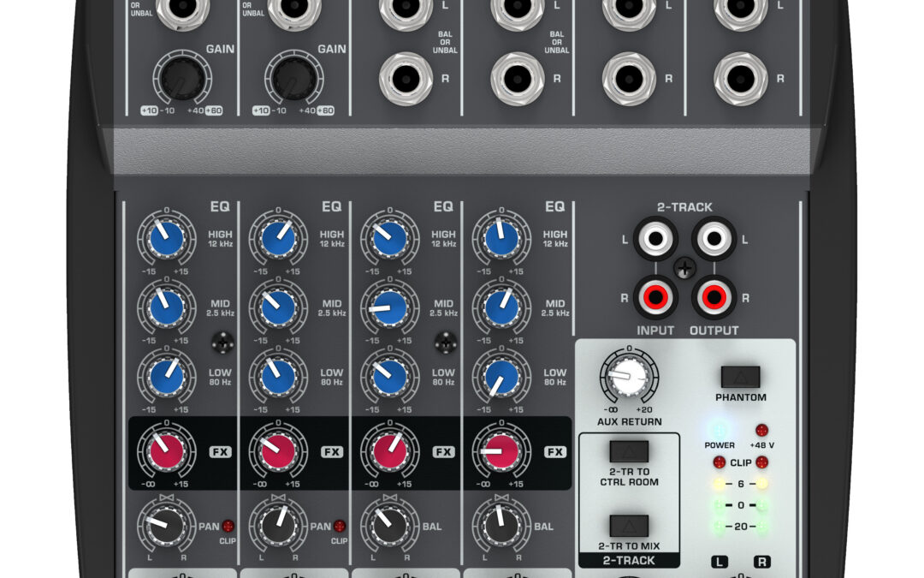Select the third channel's MID EQ knob
This screenshot has height=578, width=924.
pyautogui.click(x=388, y=307)
